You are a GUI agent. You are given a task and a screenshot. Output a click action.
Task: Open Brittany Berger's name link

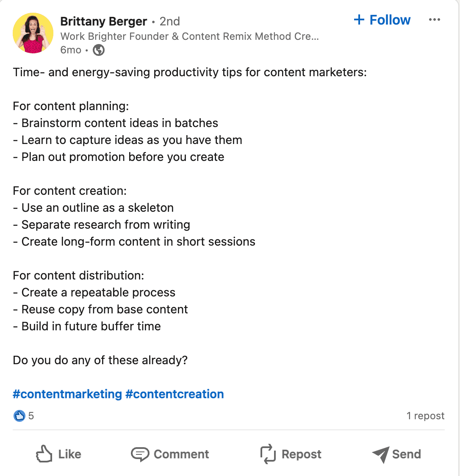coord(103,21)
